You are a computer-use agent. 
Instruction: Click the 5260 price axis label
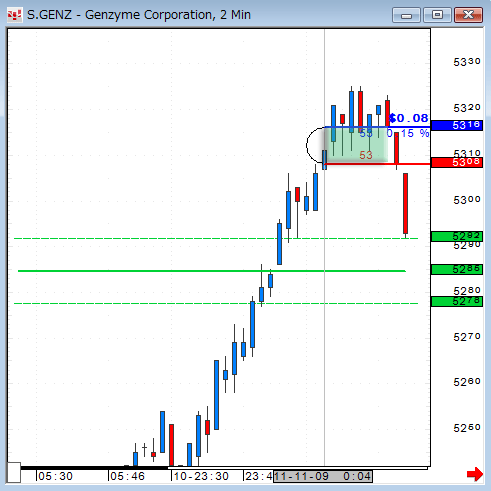pos(467,382)
